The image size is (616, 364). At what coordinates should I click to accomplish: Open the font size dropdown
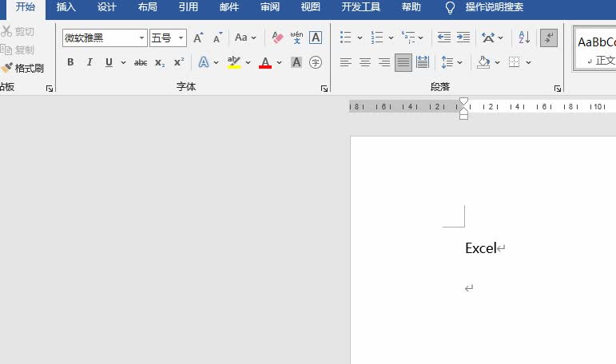point(181,38)
